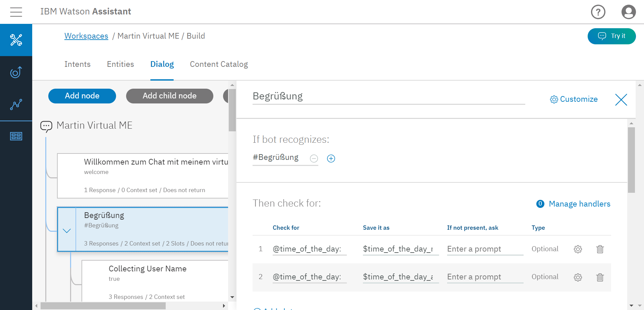Select the Build tools sidebar icon
Screen dimensions: 644x310
pos(16,40)
